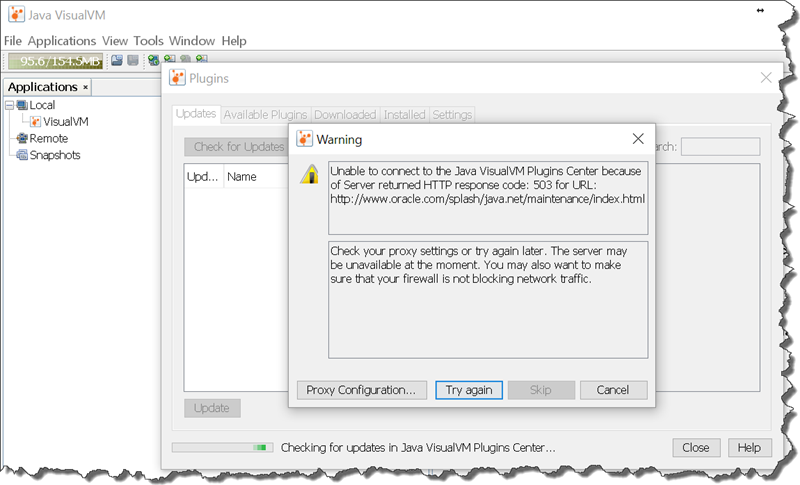800x485 pixels.
Task: Click the Warning dialog title icon
Action: pos(305,139)
